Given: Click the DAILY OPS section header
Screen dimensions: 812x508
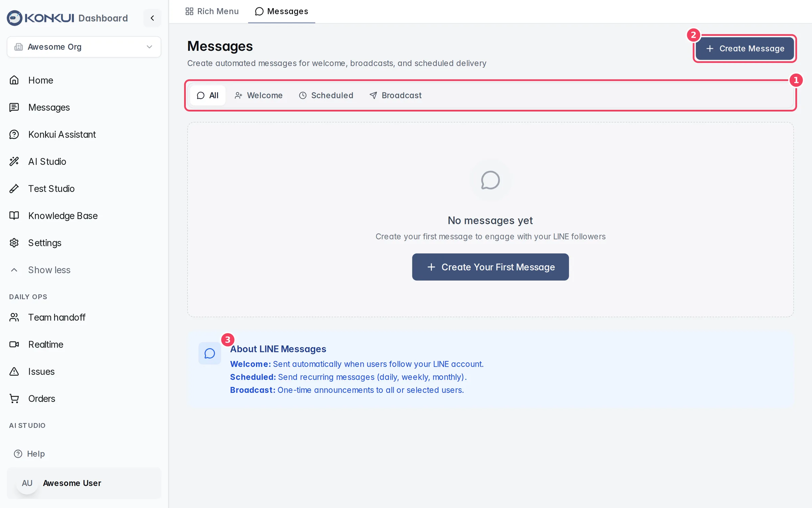Looking at the screenshot, I should [28, 297].
